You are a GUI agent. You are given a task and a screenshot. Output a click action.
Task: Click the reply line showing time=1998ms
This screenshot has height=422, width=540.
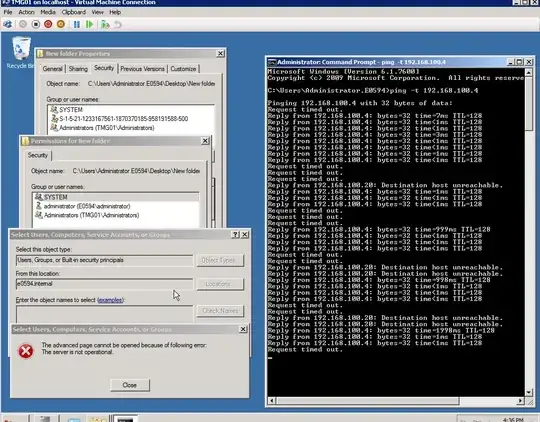coord(381,330)
